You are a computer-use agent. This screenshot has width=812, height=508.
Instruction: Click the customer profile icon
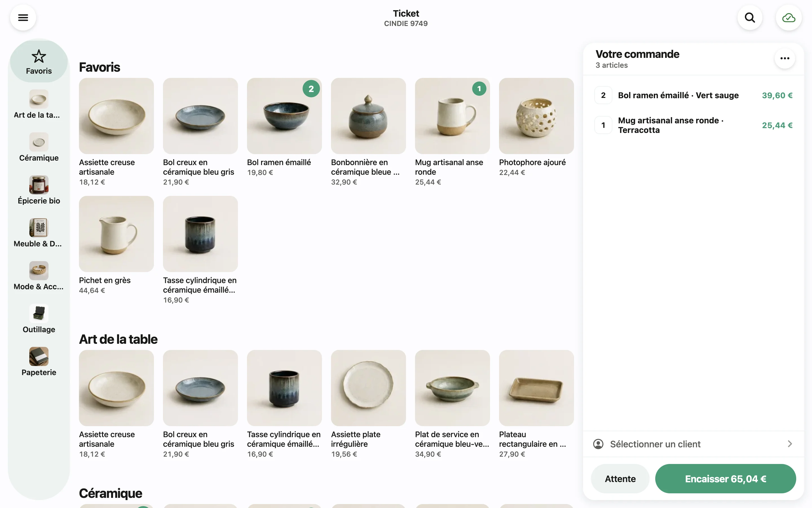[x=598, y=444]
